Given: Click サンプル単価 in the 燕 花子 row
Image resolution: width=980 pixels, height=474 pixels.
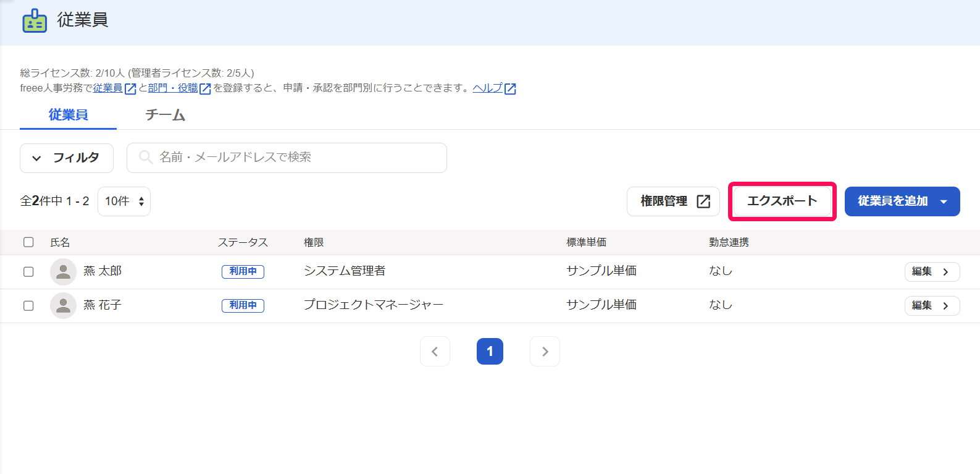Looking at the screenshot, I should click(x=601, y=305).
